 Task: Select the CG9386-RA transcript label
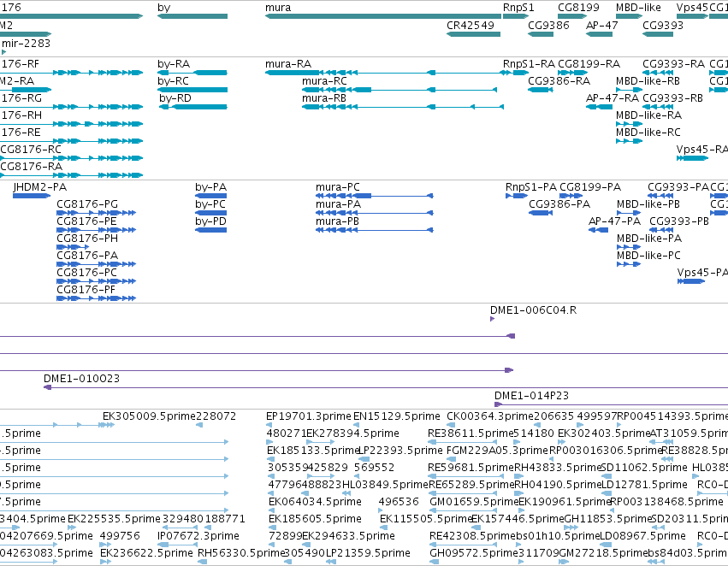coord(559,81)
